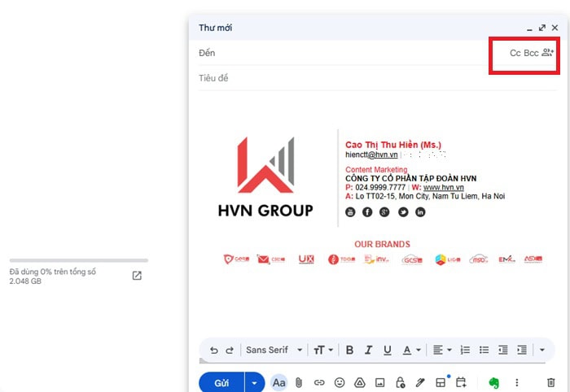Screen dimensions: 570x392
Task: Set up a meeting time calendar icon
Action: (461, 382)
